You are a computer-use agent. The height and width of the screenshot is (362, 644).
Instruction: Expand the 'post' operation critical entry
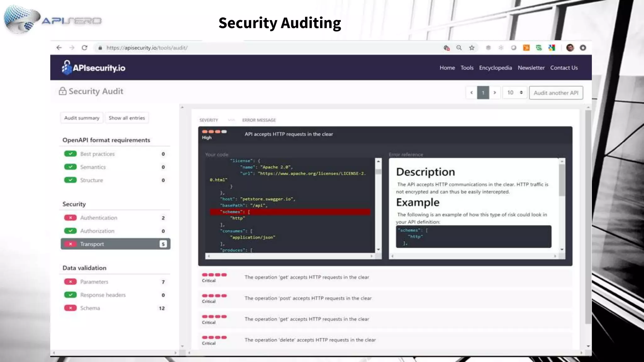[385, 298]
